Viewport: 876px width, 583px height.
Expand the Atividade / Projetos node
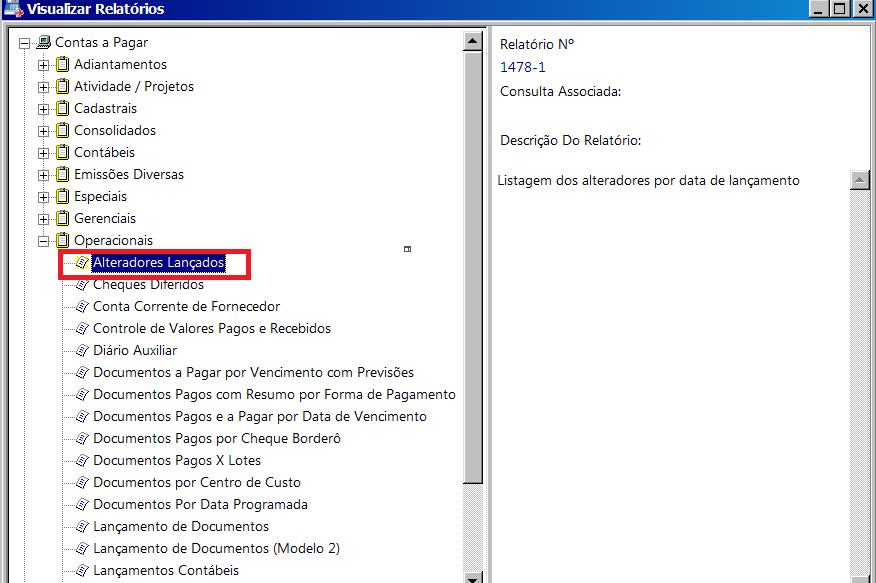44,87
